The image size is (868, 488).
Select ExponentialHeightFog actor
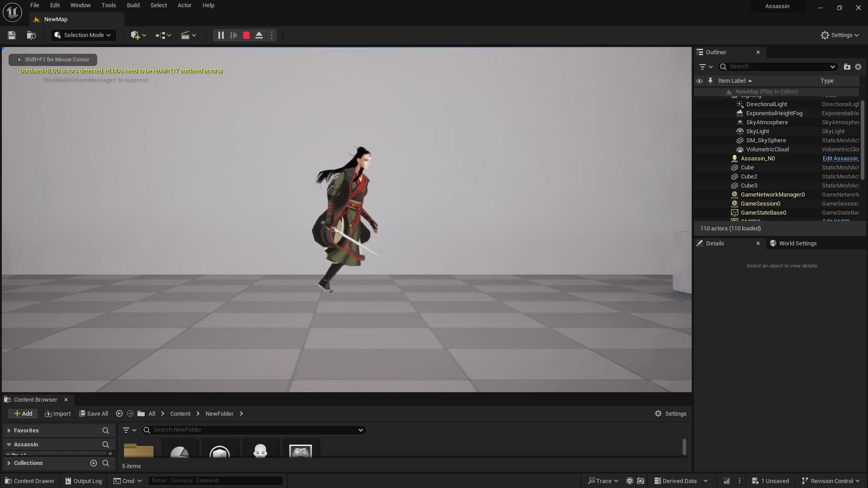point(776,113)
